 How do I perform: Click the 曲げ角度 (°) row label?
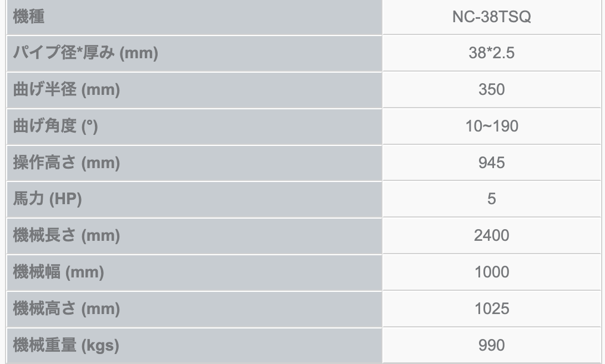pyautogui.click(x=56, y=127)
